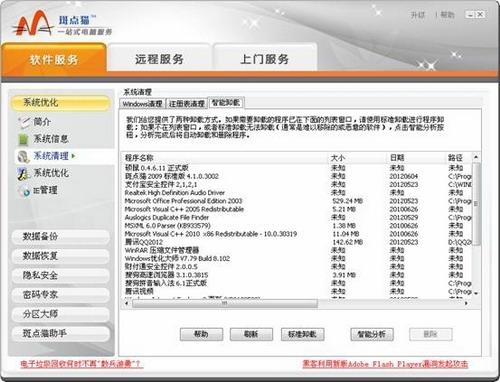Expand the 分区大师 sidebar section
The image size is (500, 382).
tap(61, 314)
